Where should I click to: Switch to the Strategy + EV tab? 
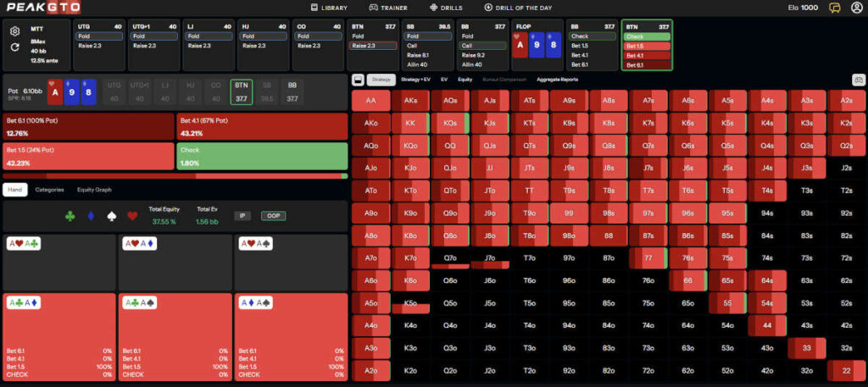tap(415, 80)
